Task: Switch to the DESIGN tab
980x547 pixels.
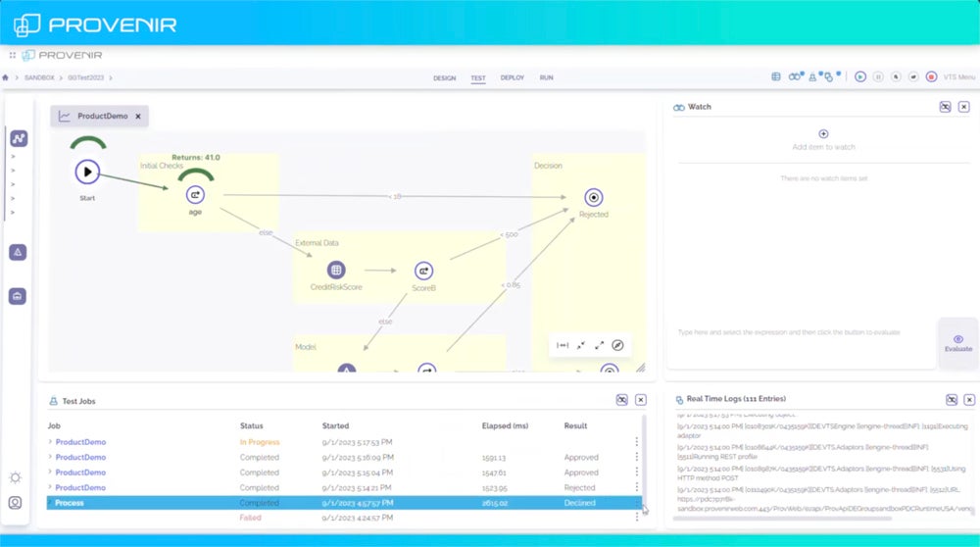Action: [x=444, y=77]
